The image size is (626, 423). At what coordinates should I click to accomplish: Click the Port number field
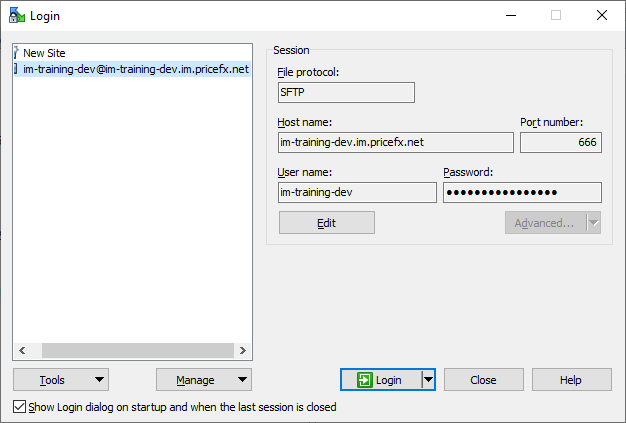pos(560,142)
